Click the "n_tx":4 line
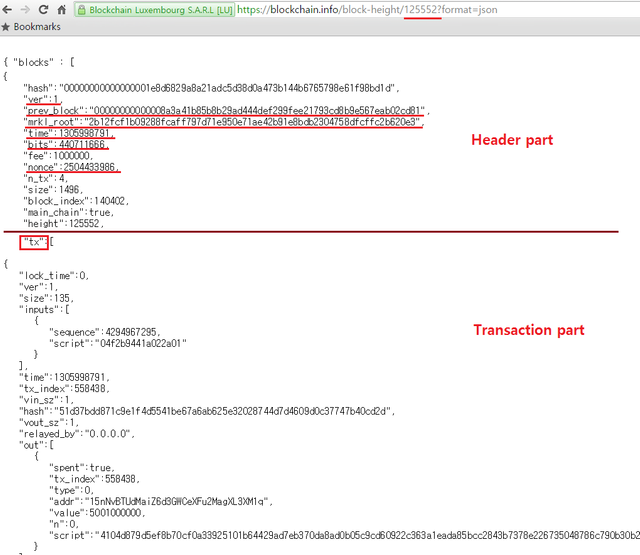This screenshot has height=555, width=640. click(x=46, y=179)
